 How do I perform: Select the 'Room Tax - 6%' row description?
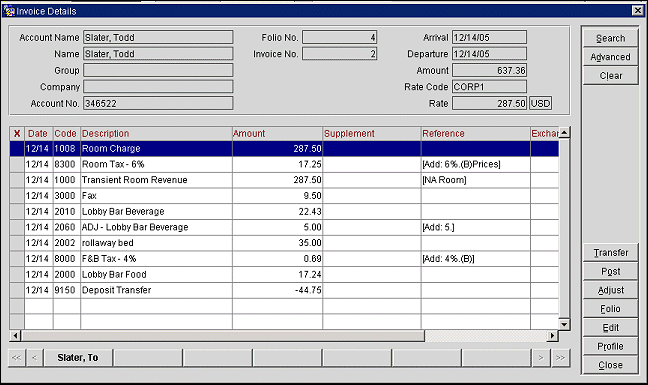point(156,164)
